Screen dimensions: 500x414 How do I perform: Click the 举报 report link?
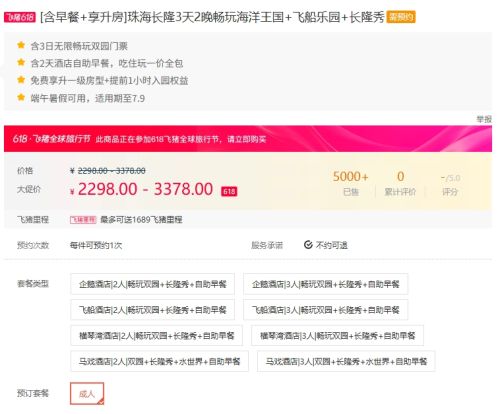pos(484,119)
